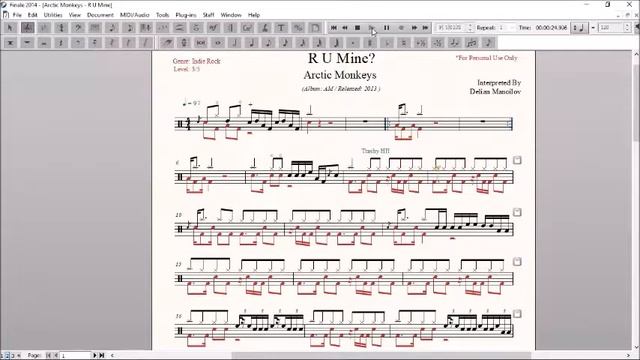Click the page number input field
Viewport: 640px width, 360px height.
click(x=76, y=356)
